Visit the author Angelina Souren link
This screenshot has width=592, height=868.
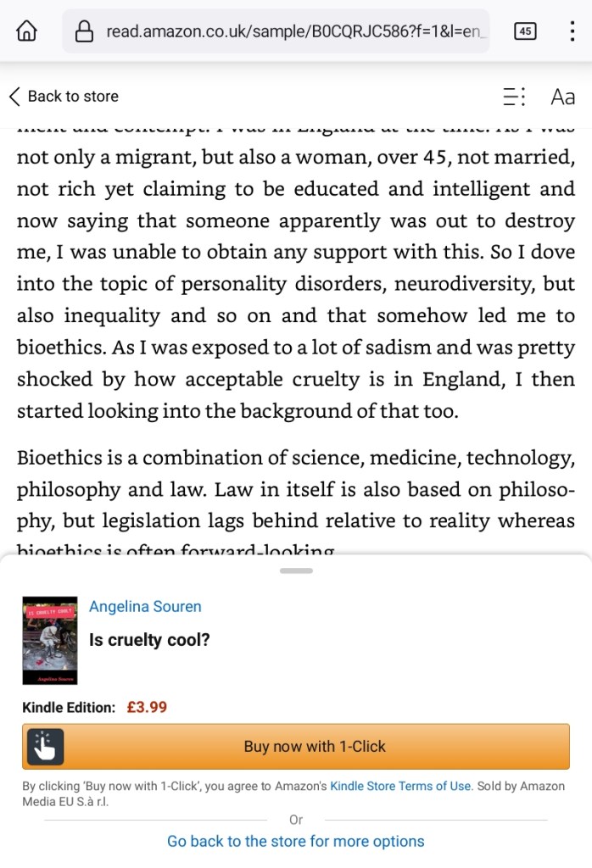tap(145, 607)
